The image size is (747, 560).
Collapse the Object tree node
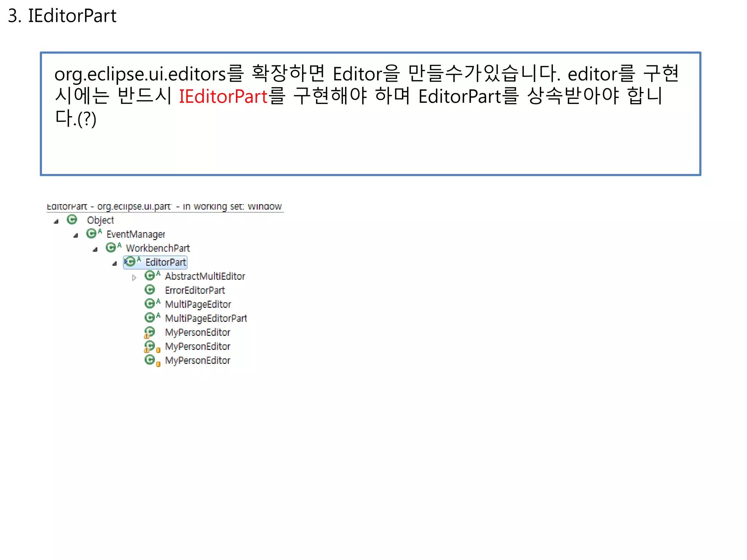56,221
